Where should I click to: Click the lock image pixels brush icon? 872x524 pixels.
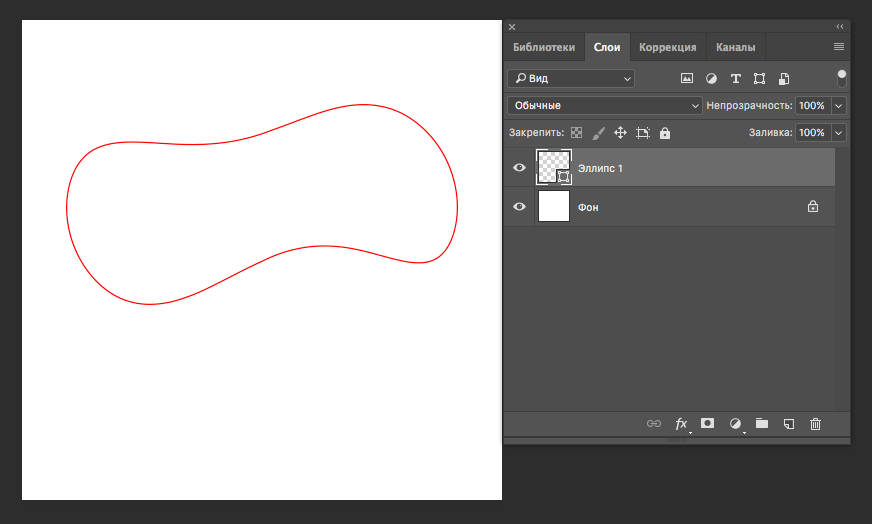[x=598, y=132]
